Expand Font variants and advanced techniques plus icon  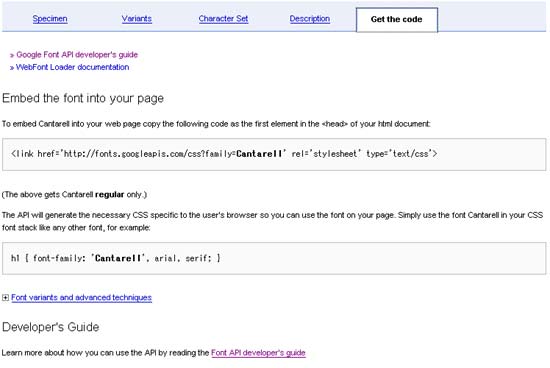pos(5,297)
